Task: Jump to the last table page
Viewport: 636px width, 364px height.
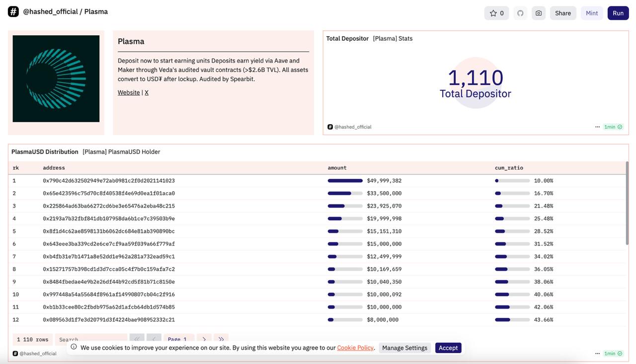Action: [x=221, y=340]
